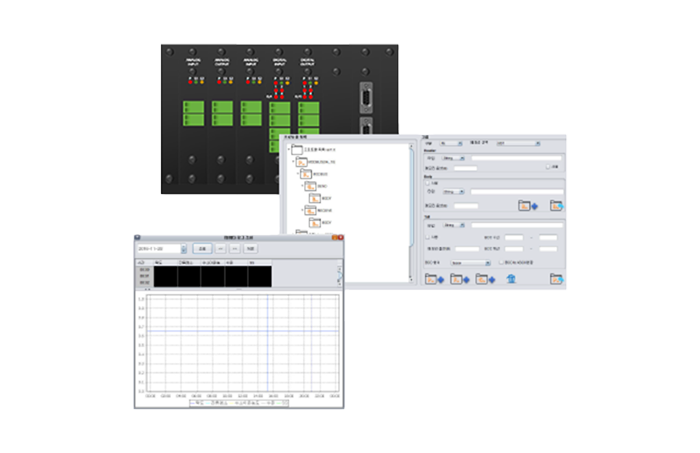
Task: Open the BCC type dropdown showing None
Action: tap(471, 263)
